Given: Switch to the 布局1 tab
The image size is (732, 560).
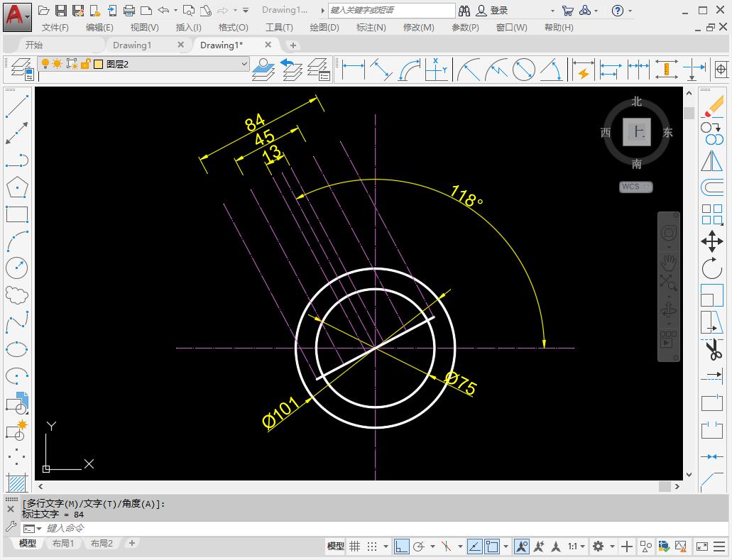Looking at the screenshot, I should click(63, 543).
